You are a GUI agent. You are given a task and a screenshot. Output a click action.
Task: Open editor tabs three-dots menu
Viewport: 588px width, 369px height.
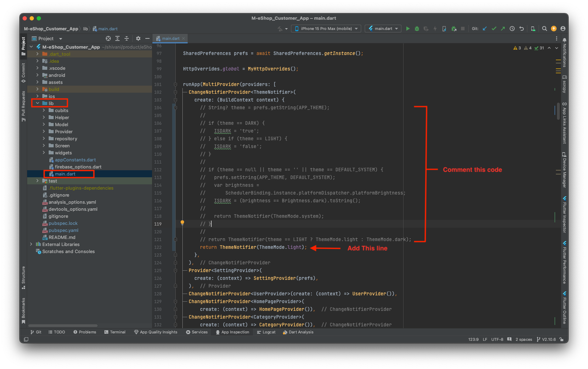[x=557, y=38]
